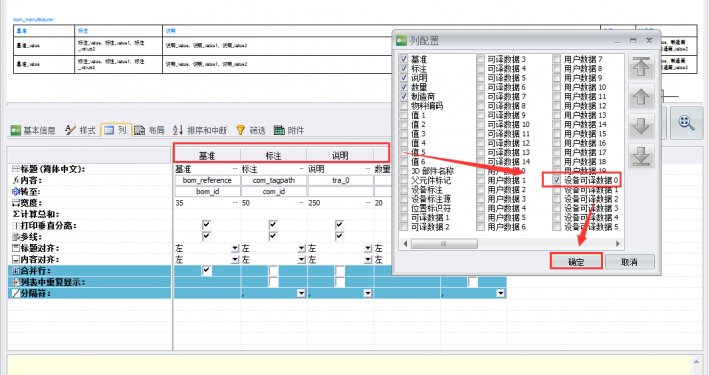The width and height of the screenshot is (710, 375).
Task: Open 标题对齐 dropdown for 基准 column
Action: [235, 248]
